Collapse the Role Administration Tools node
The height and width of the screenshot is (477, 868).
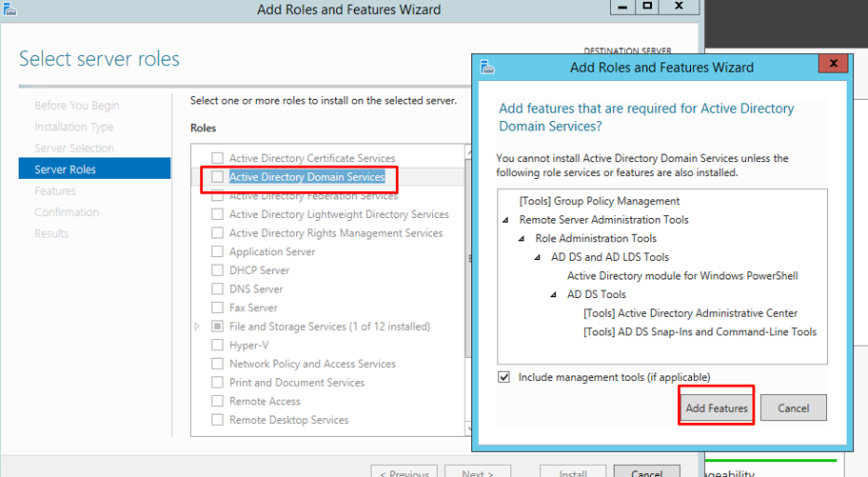[523, 239]
